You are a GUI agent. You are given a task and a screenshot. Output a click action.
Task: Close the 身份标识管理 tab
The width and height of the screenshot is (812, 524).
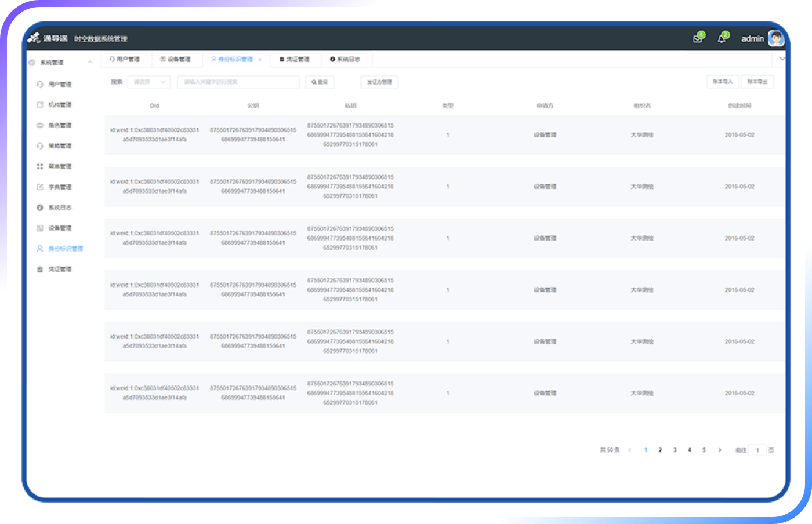point(260,60)
